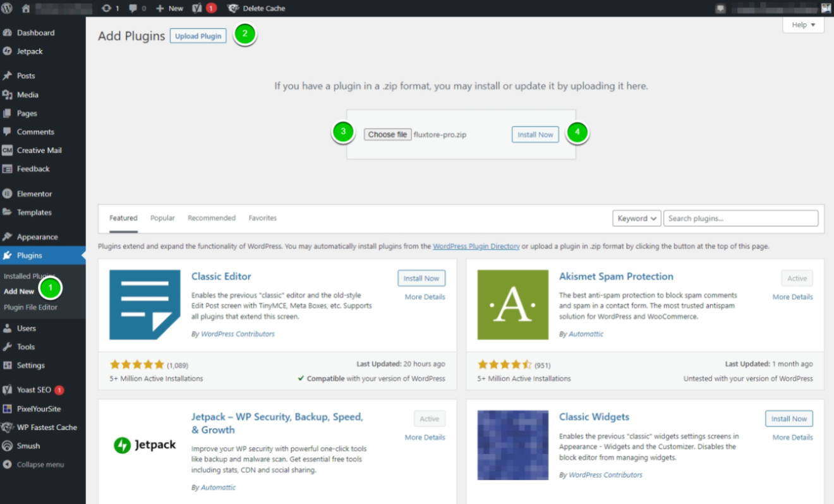Click the Upload Plugin button
The image size is (834, 504).
198,36
